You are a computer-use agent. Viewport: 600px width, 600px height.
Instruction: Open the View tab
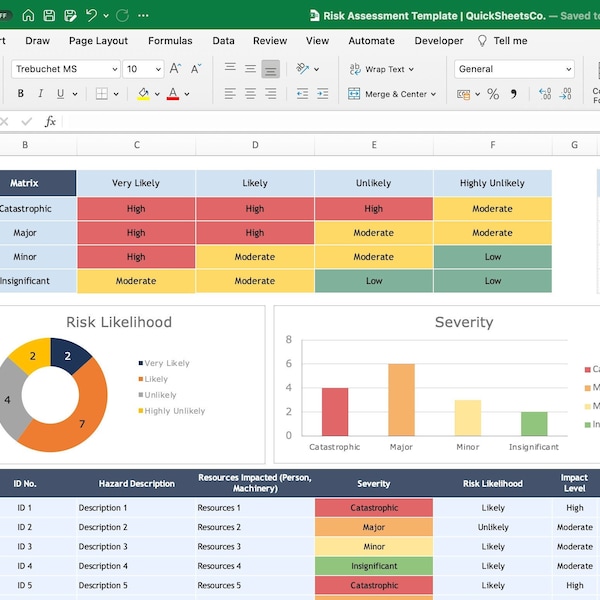pyautogui.click(x=317, y=41)
